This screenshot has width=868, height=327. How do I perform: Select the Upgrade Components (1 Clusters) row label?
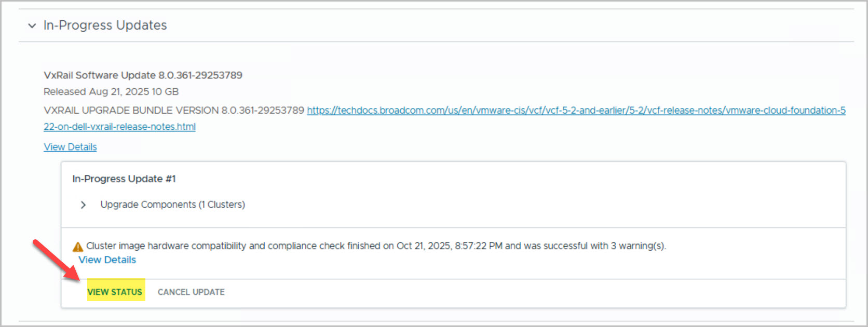[172, 205]
